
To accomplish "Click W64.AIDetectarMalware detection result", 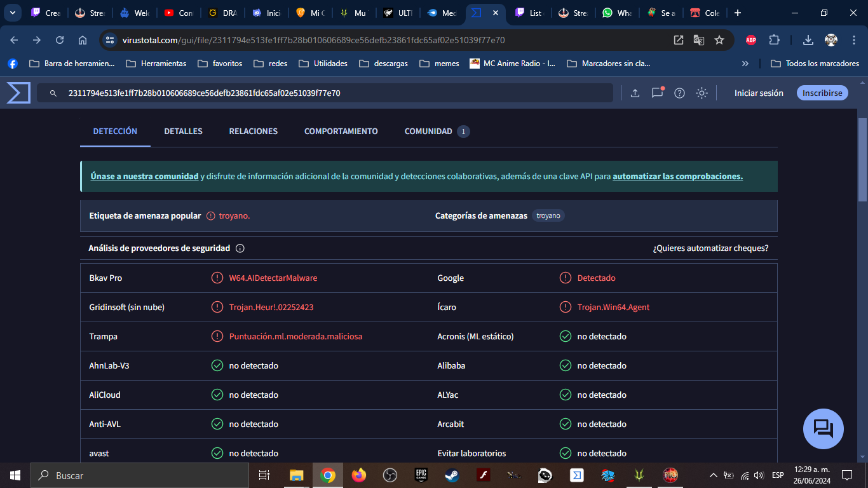I will [273, 278].
